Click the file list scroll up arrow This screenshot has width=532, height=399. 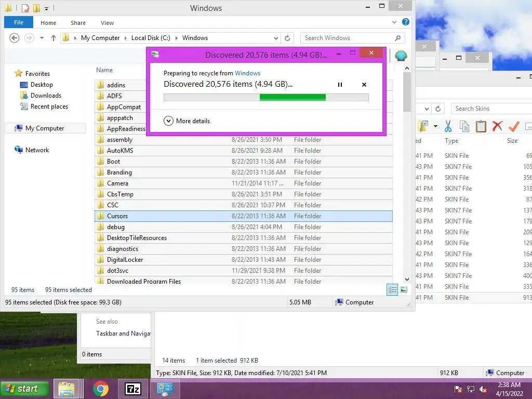pyautogui.click(x=407, y=68)
